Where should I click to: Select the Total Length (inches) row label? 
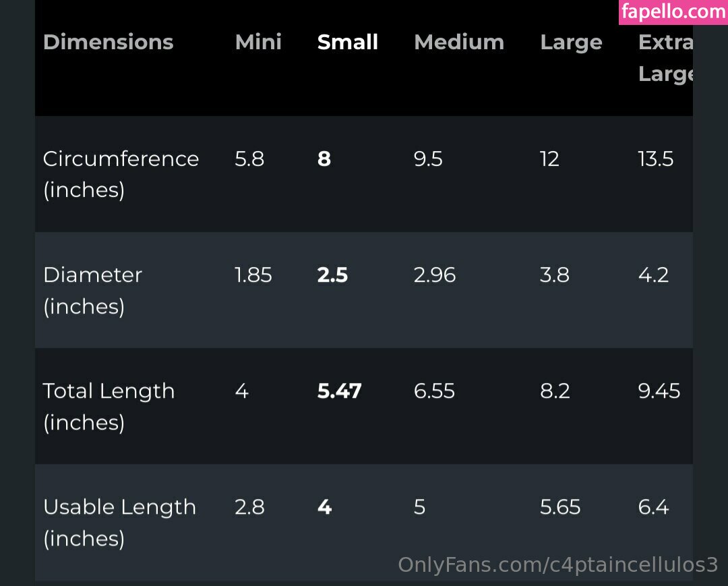109,406
